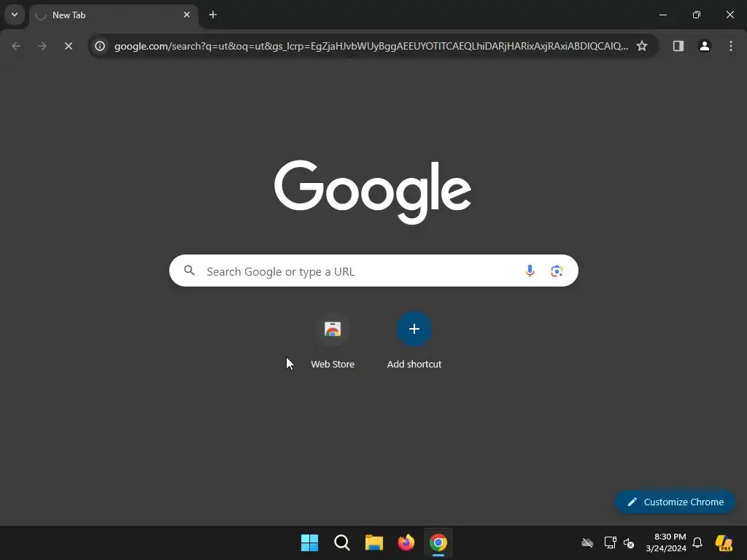Open network status tray icon
This screenshot has height=560, width=747.
(610, 542)
